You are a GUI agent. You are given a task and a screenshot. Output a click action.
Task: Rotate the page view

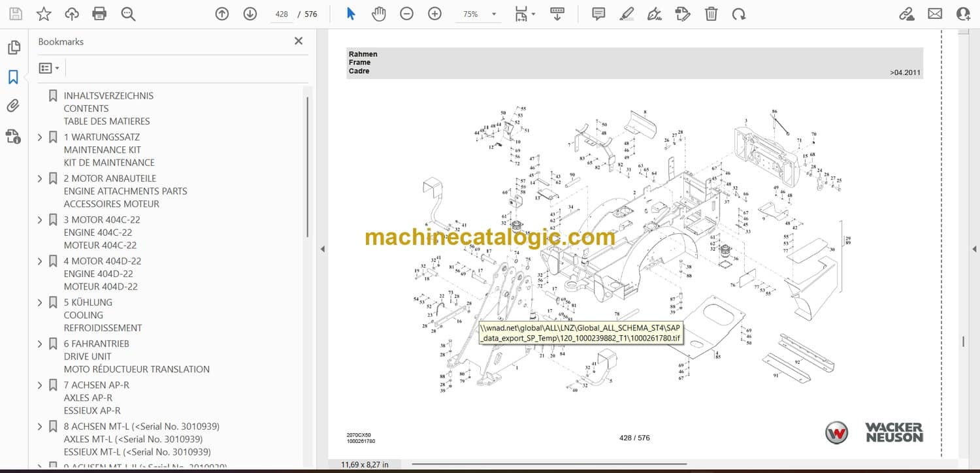point(739,14)
